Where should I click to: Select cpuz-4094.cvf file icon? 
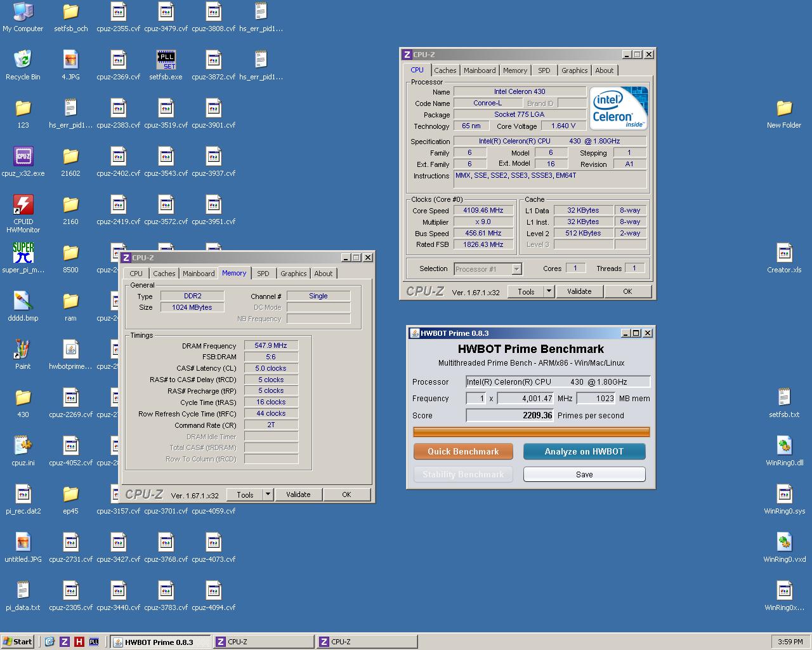(x=213, y=596)
